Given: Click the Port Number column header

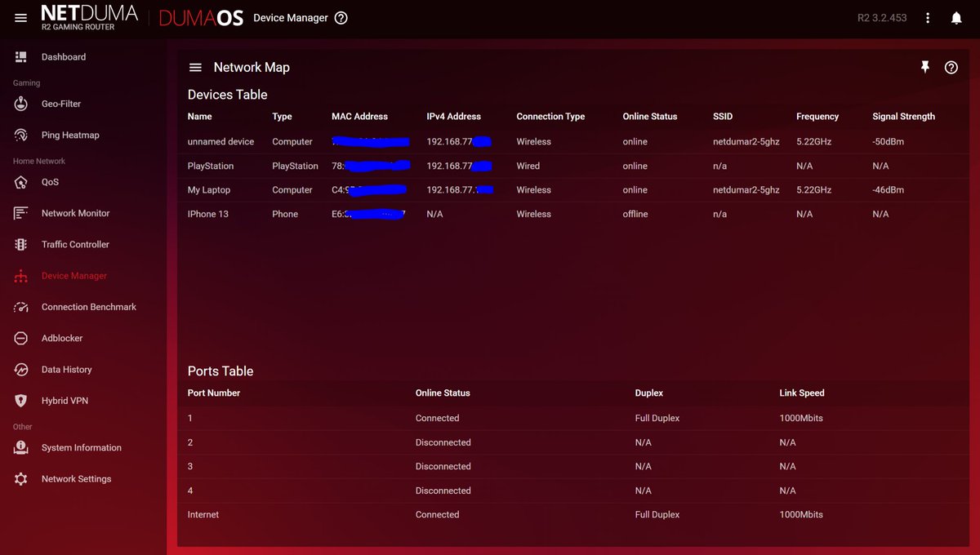Looking at the screenshot, I should [x=214, y=393].
